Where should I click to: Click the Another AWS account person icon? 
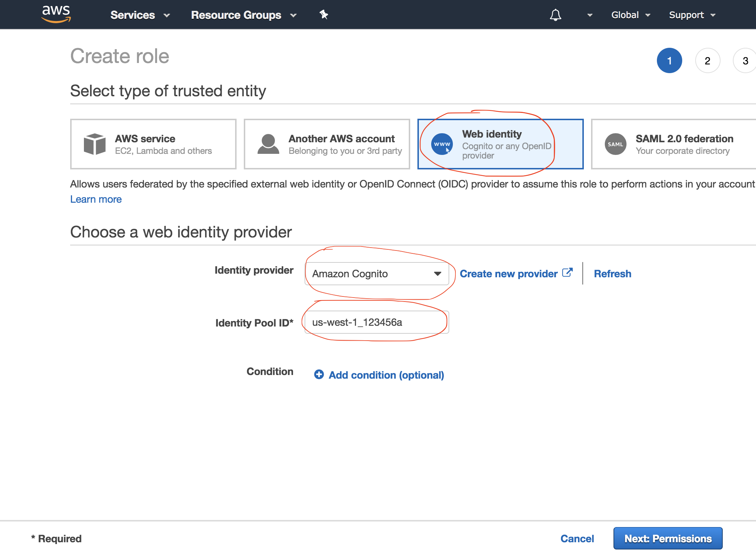point(268,144)
